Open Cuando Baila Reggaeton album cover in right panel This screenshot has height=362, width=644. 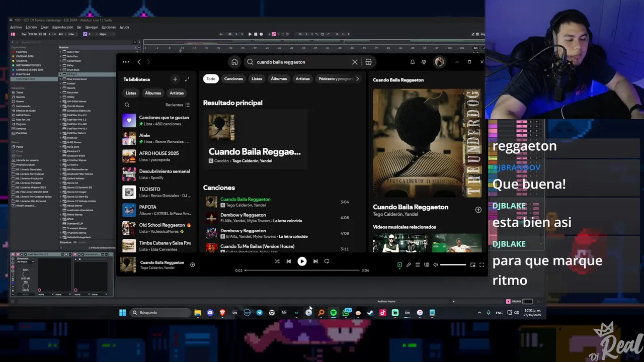pos(427,143)
